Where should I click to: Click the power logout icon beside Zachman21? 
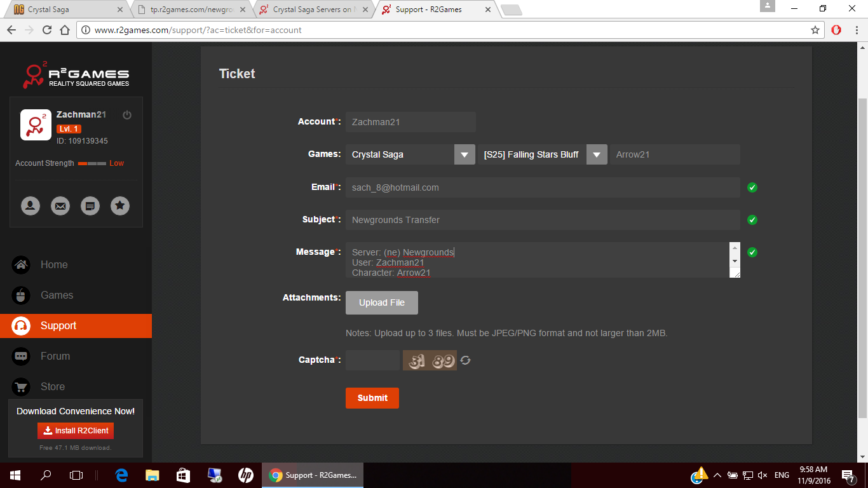tap(127, 115)
